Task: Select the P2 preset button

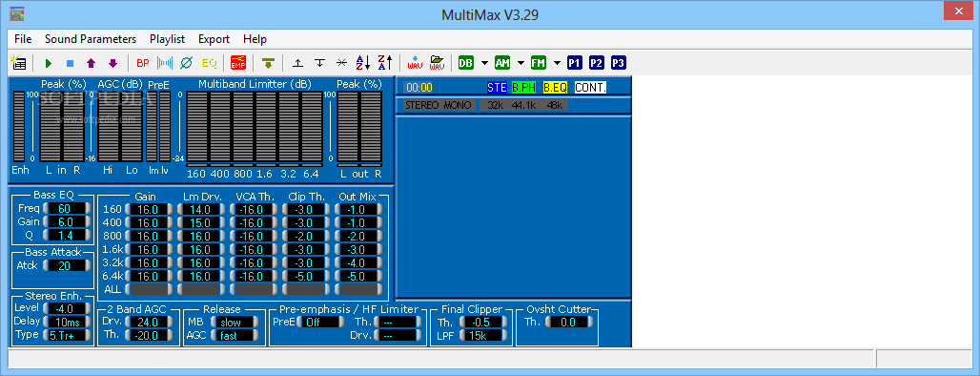Action: point(597,63)
